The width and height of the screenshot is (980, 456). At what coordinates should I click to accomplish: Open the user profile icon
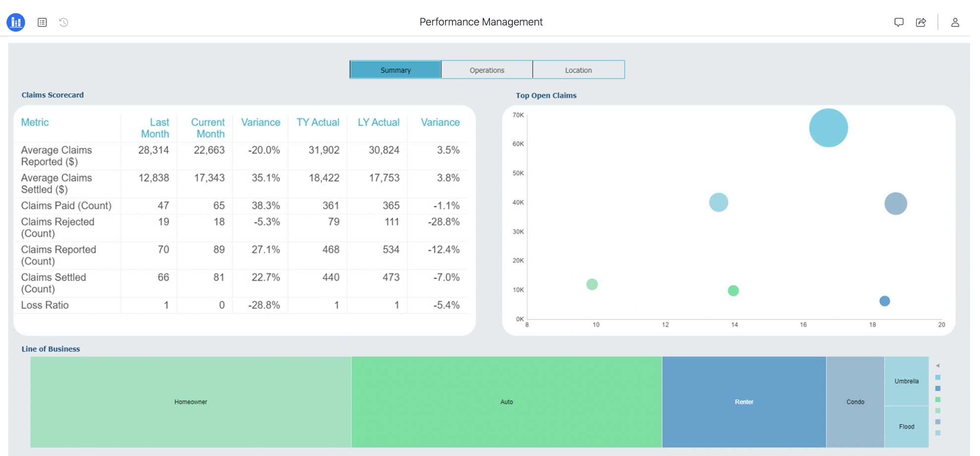point(955,22)
